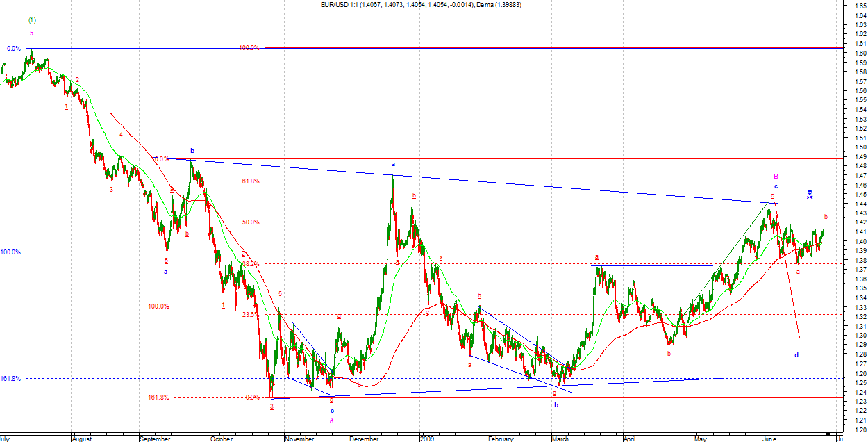The width and height of the screenshot is (868, 442).
Task: Select the blue 161.8% extension label on left
Action: point(10,379)
